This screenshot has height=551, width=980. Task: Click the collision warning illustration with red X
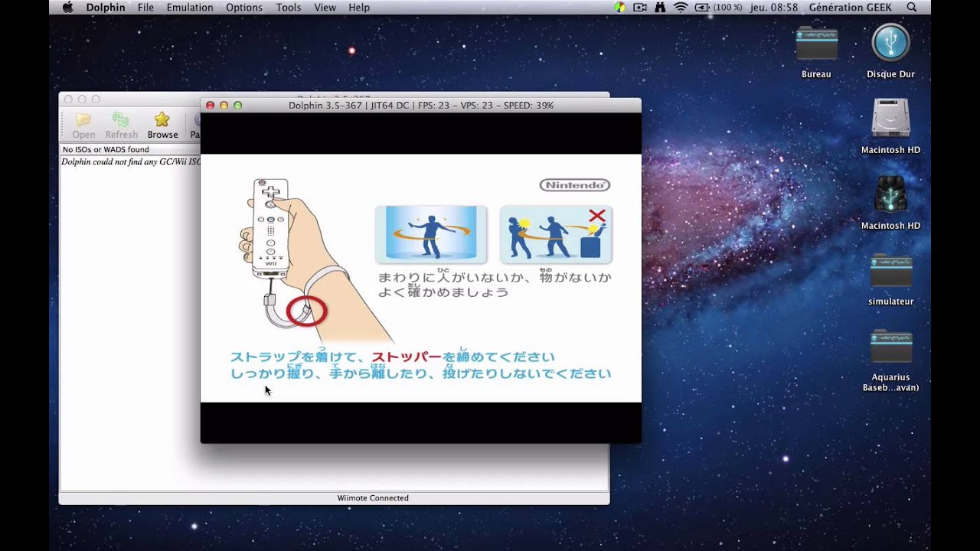pos(557,234)
